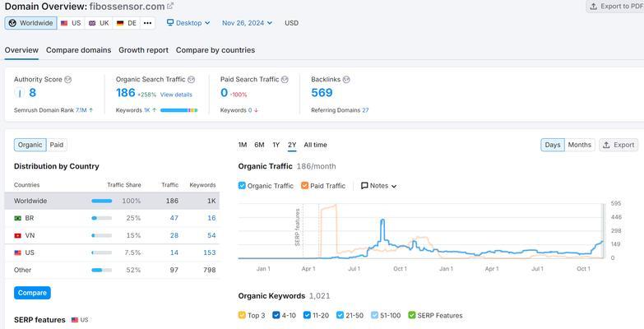Click keywords position distribution bar
The height and width of the screenshot is (329, 644).
pos(179,110)
